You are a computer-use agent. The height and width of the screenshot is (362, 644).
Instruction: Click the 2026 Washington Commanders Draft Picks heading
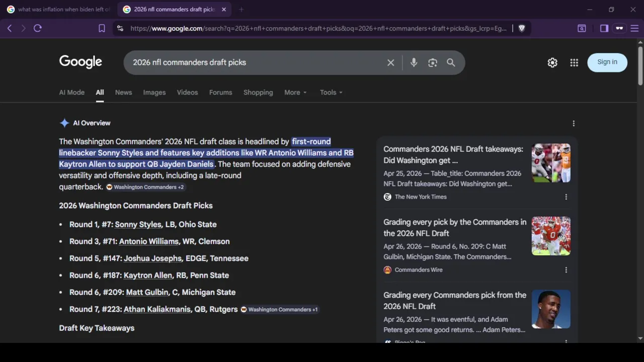(x=136, y=206)
